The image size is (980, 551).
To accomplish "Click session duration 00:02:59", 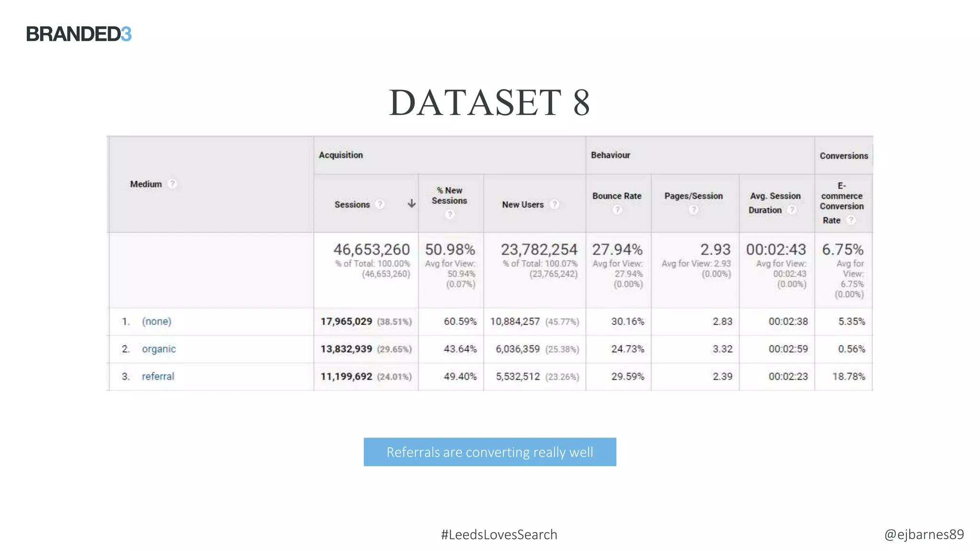I will [x=788, y=349].
